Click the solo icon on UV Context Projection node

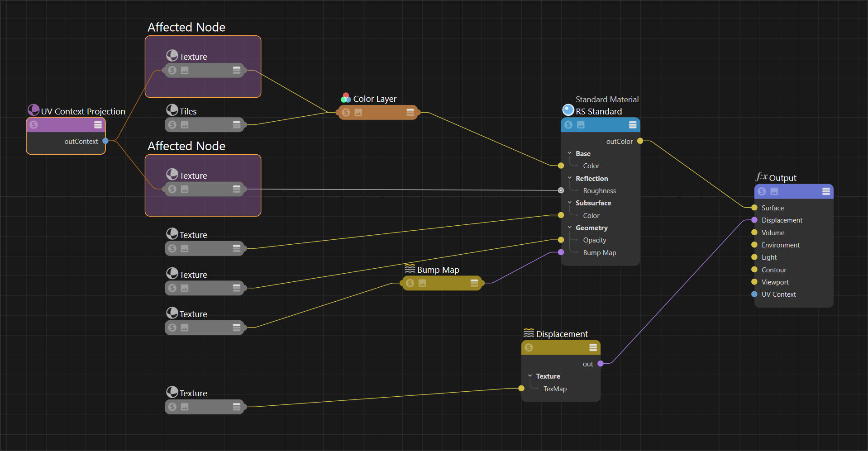coord(33,125)
